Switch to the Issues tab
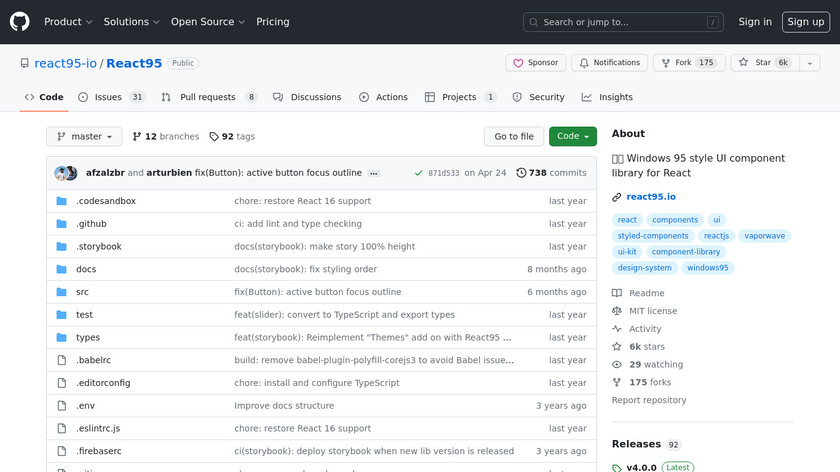This screenshot has height=472, width=840. click(x=108, y=97)
